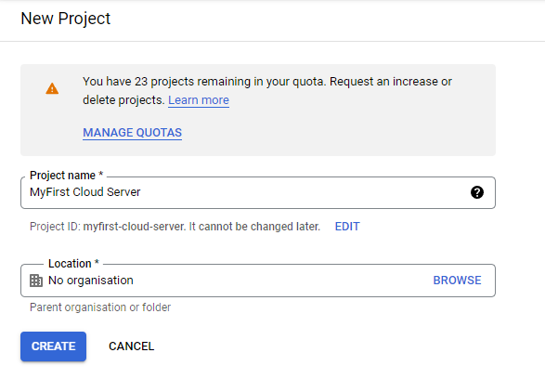The width and height of the screenshot is (545, 392).
Task: Open the MANAGE QUOTAS link
Action: 132,133
